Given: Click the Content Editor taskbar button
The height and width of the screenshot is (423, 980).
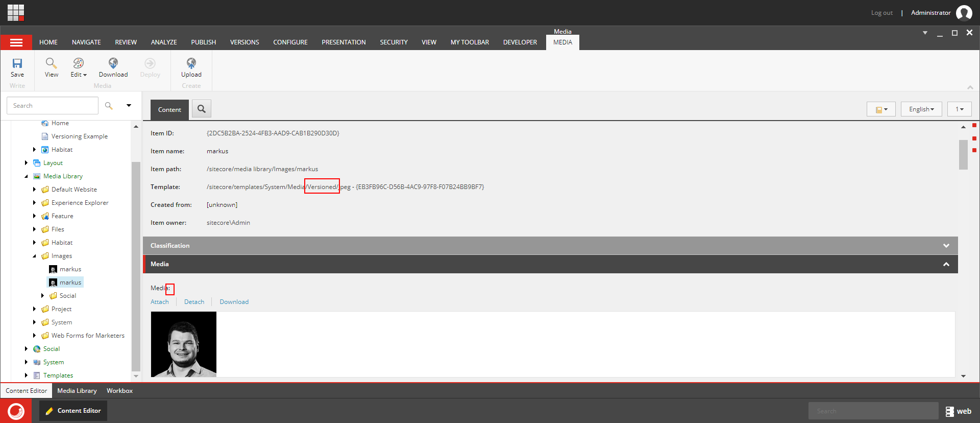Looking at the screenshot, I should click(73, 411).
